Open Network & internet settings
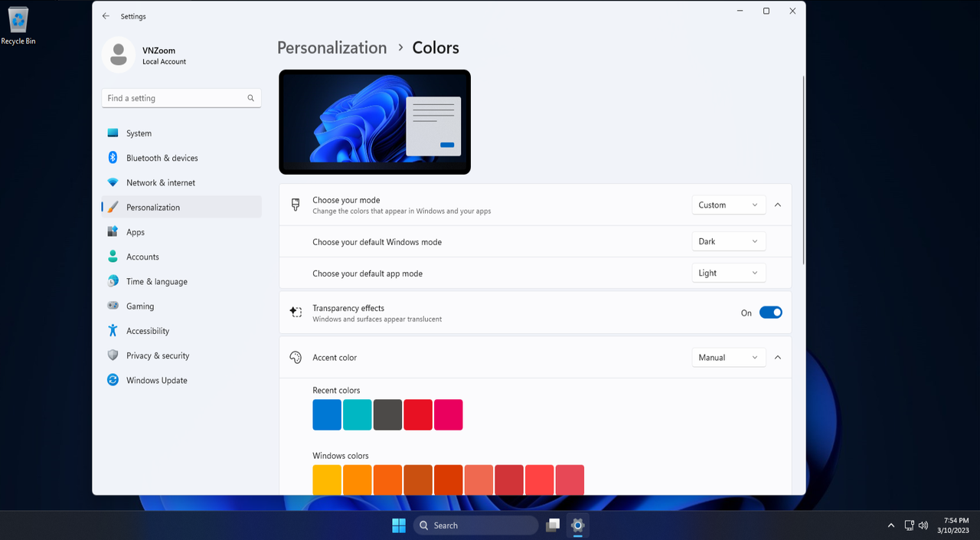980x540 pixels. (181, 182)
